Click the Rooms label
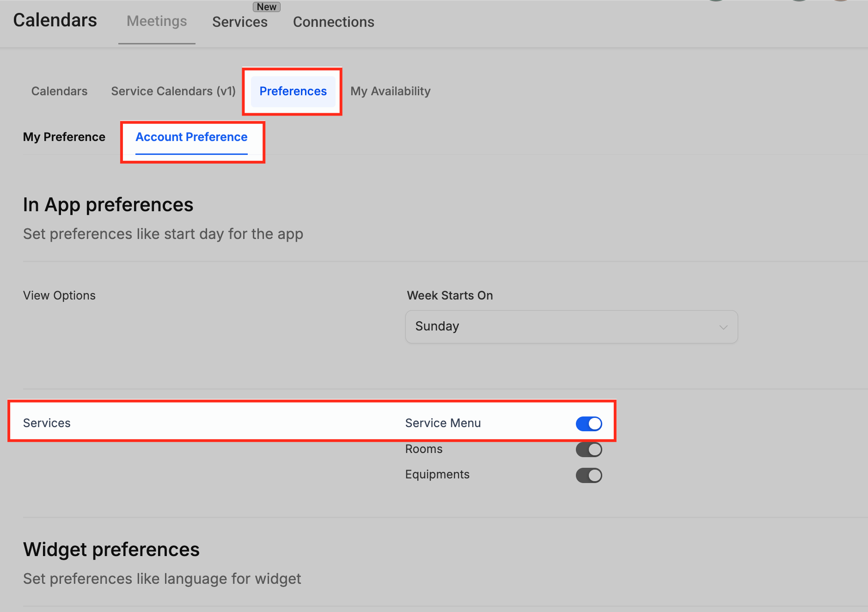The image size is (868, 612). (x=424, y=449)
